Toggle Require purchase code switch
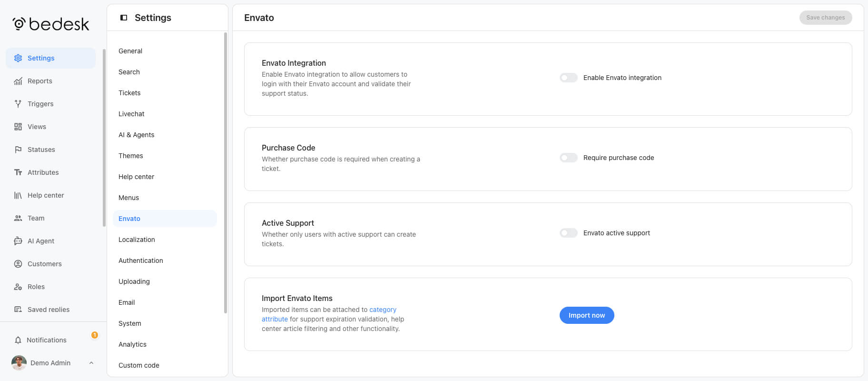 [569, 158]
